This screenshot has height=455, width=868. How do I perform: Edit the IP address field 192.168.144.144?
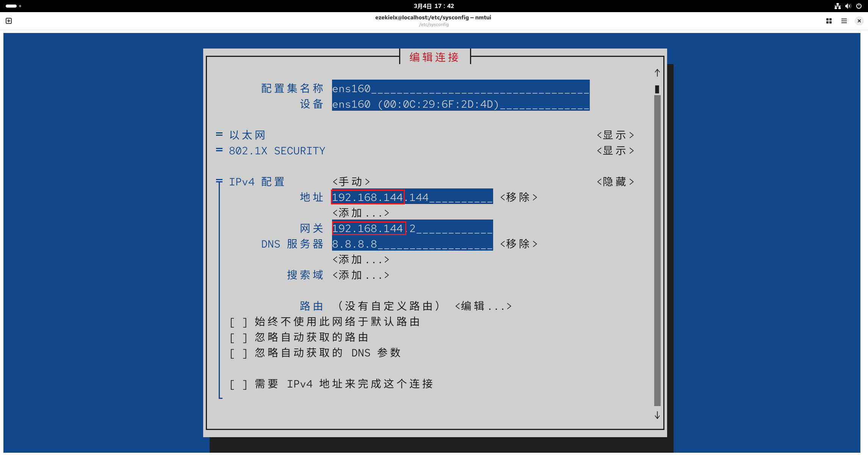click(x=412, y=197)
